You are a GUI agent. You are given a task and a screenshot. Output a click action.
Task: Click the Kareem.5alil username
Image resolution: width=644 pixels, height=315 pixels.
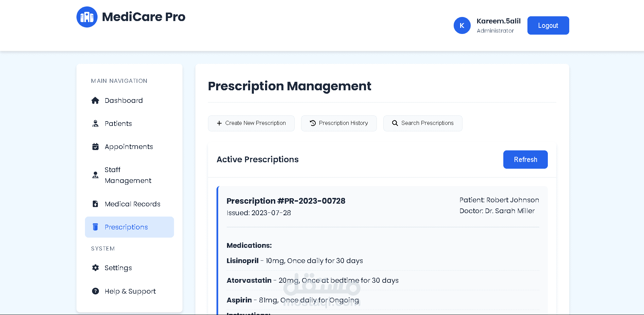tap(498, 21)
